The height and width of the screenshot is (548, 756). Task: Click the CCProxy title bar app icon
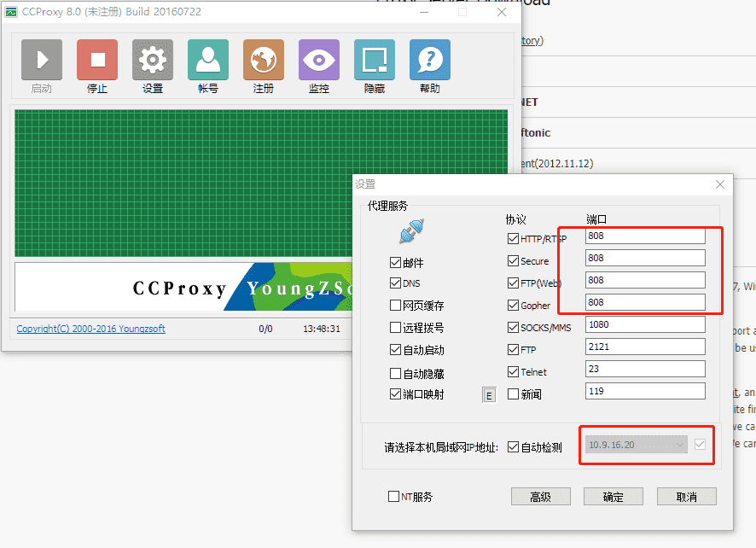pos(11,12)
